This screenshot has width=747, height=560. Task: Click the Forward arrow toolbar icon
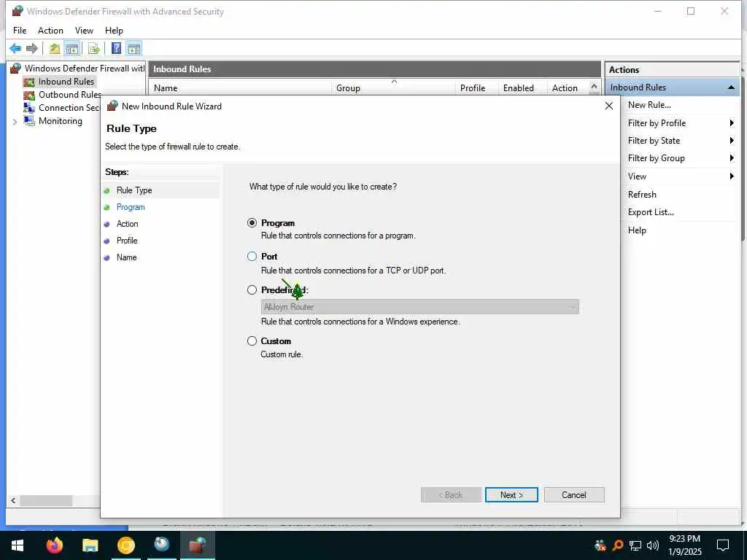coord(32,48)
